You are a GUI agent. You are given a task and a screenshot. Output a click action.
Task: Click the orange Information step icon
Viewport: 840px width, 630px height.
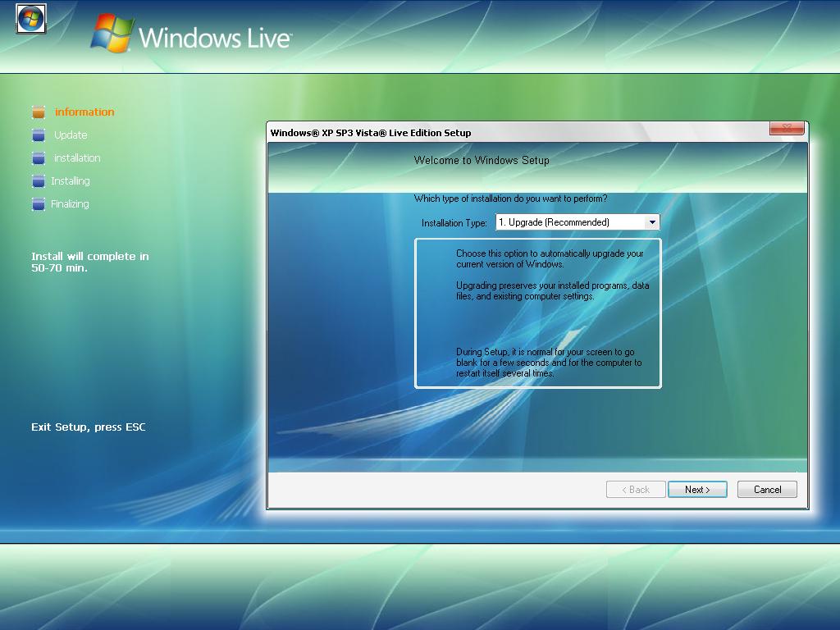click(39, 112)
